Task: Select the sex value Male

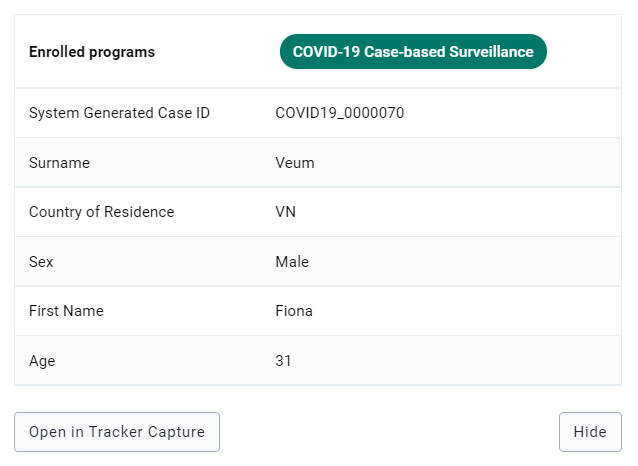Action: [292, 262]
